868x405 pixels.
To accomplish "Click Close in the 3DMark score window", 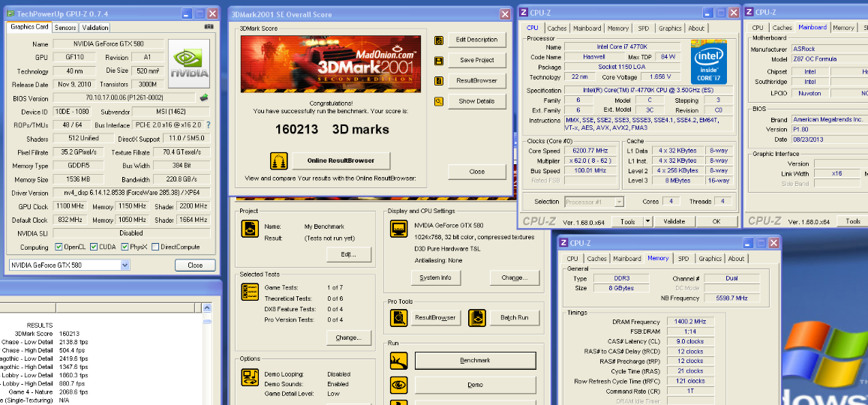I will click(x=476, y=172).
